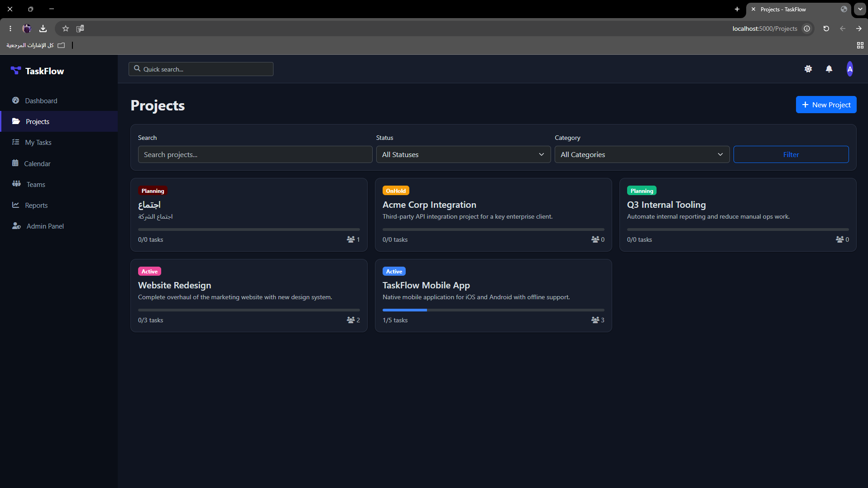The image size is (868, 488).
Task: Click the Projects folder icon in sidebar
Action: click(x=16, y=121)
